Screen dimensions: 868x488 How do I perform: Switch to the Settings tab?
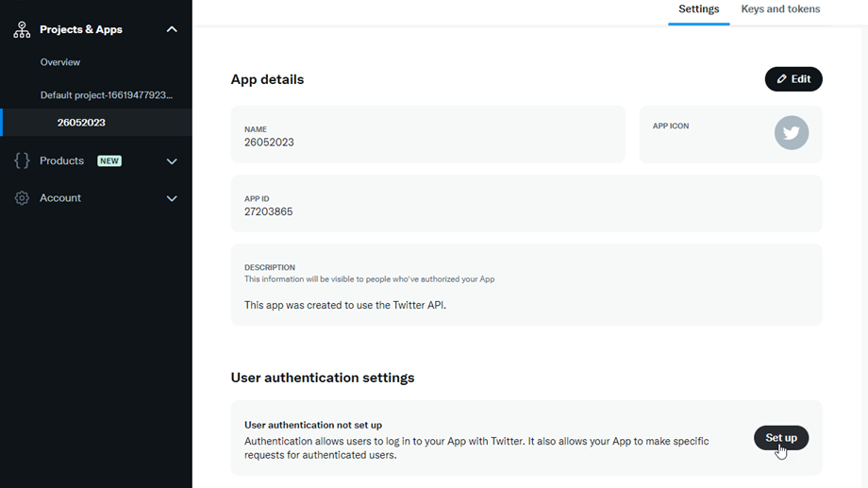tap(698, 9)
